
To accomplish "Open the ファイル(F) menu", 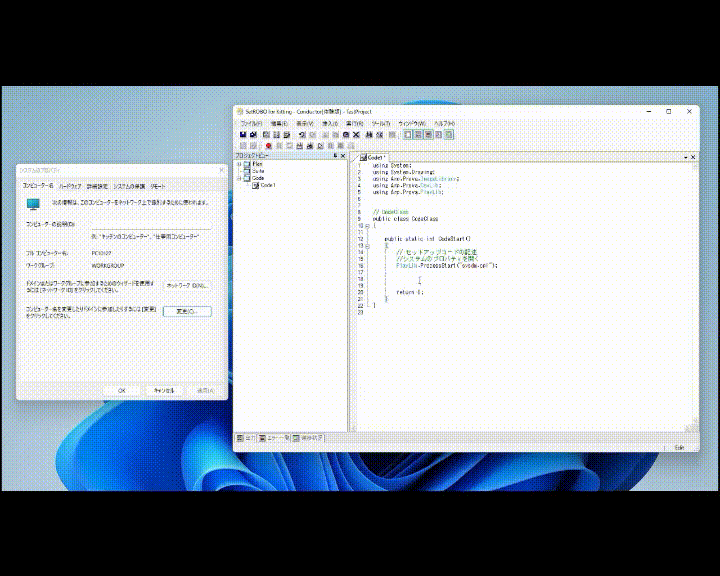I will tap(251, 124).
